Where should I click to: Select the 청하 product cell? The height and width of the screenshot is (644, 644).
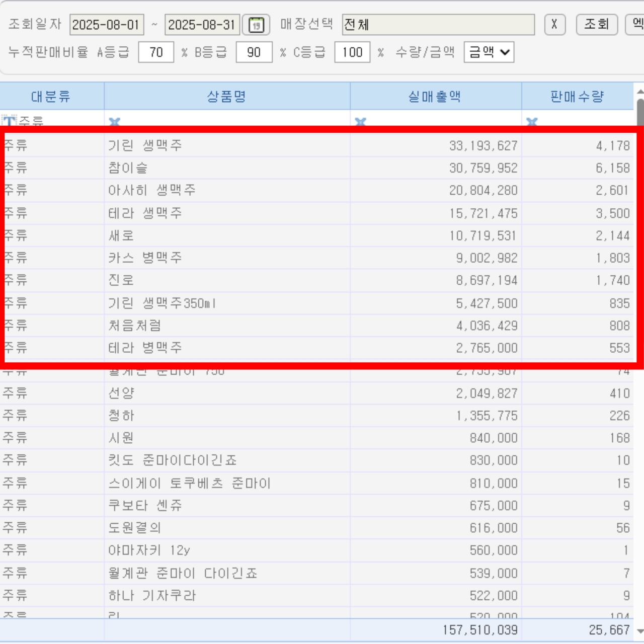click(227, 416)
